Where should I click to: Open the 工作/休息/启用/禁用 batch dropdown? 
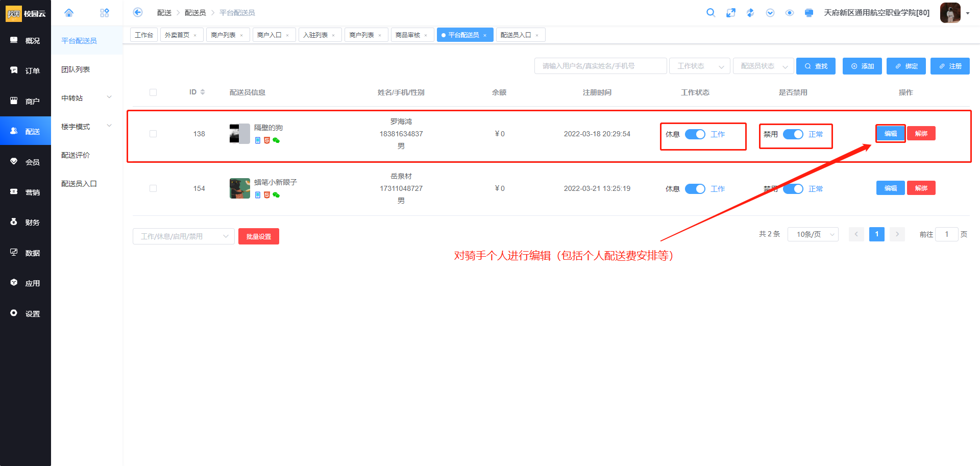click(x=184, y=236)
